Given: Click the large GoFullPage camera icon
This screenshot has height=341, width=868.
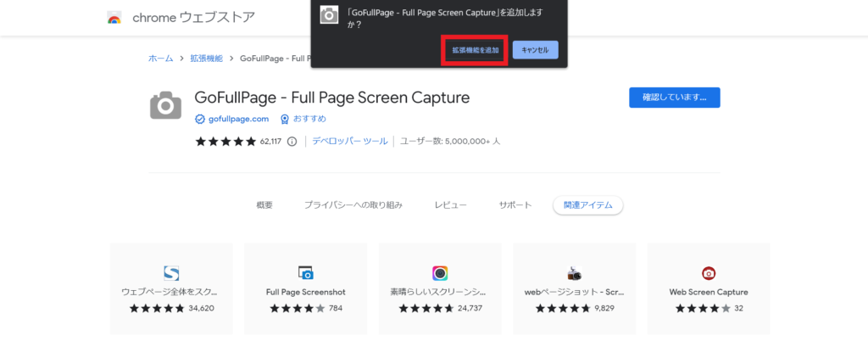Looking at the screenshot, I should [x=165, y=105].
